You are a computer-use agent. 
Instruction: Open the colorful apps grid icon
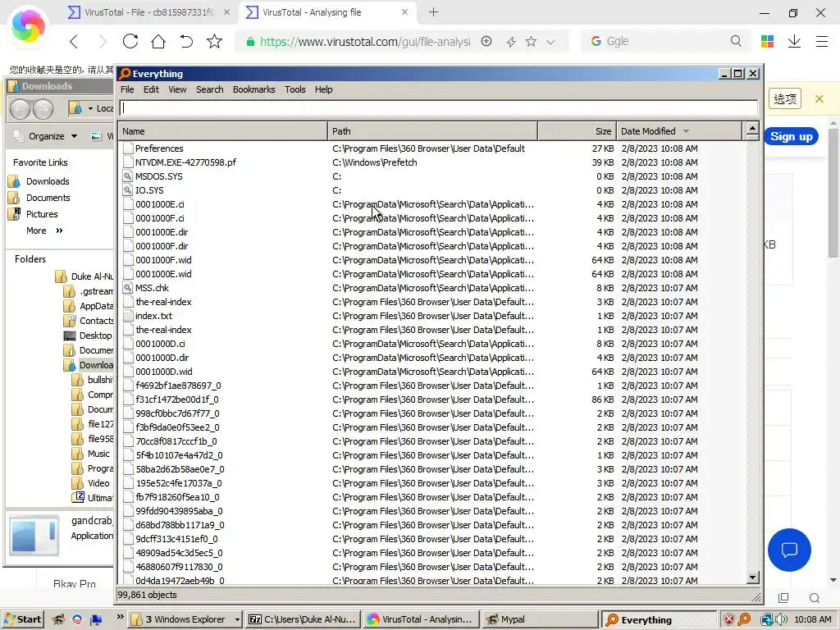[x=767, y=41]
